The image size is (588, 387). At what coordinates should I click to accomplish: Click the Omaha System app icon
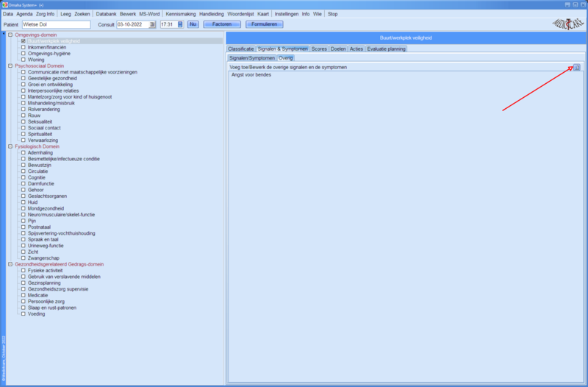(x=4, y=4)
